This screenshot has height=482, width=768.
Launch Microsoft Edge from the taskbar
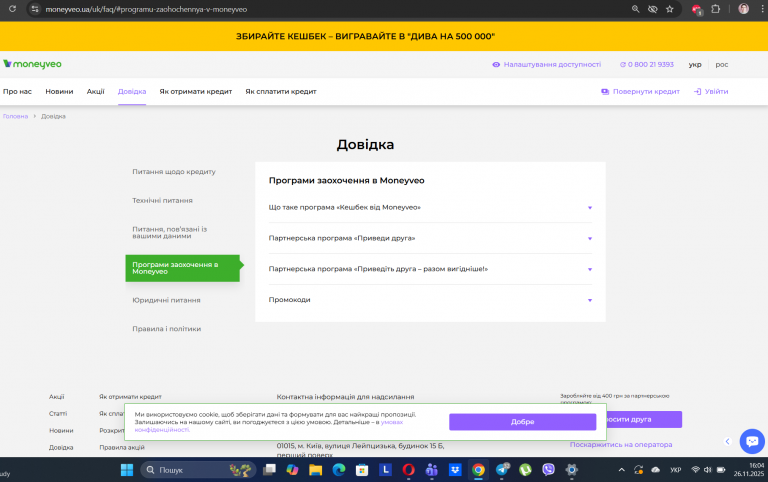click(339, 470)
